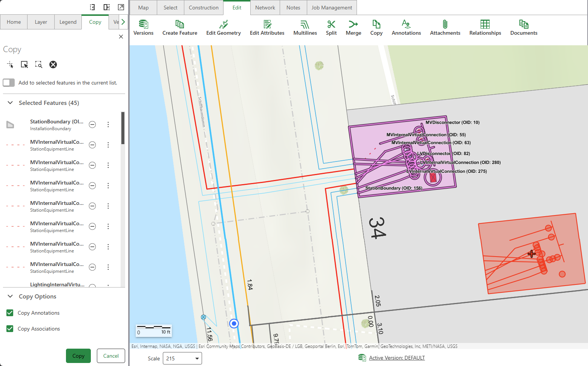Open the Job Management tab

click(x=332, y=8)
